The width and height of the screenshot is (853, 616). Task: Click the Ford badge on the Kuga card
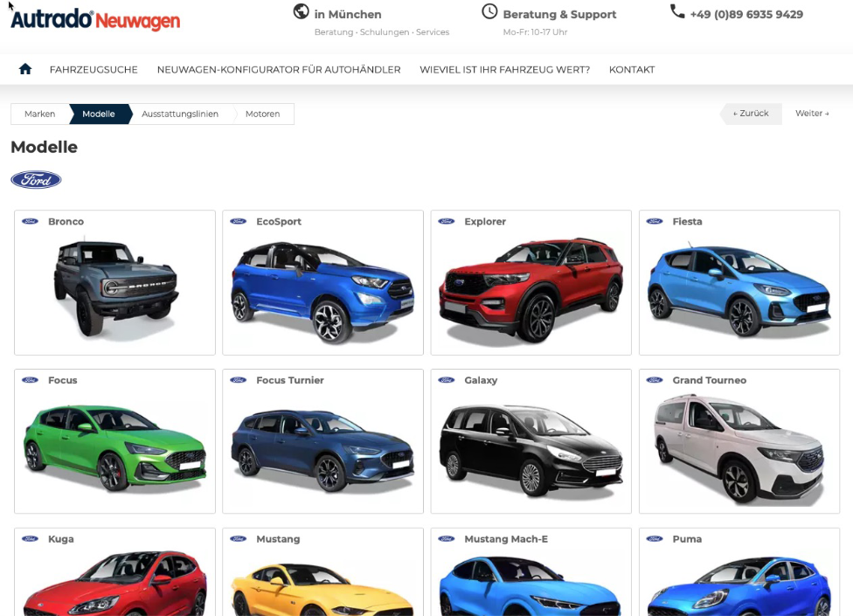[30, 539]
